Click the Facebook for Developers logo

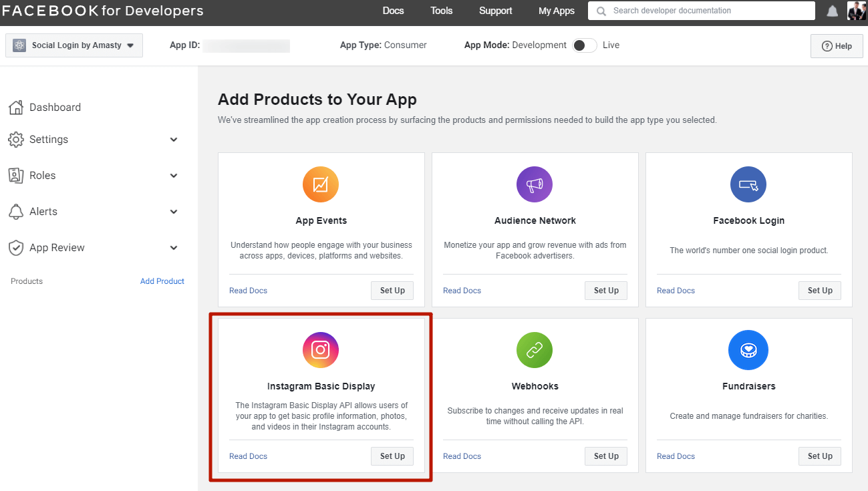click(x=103, y=11)
